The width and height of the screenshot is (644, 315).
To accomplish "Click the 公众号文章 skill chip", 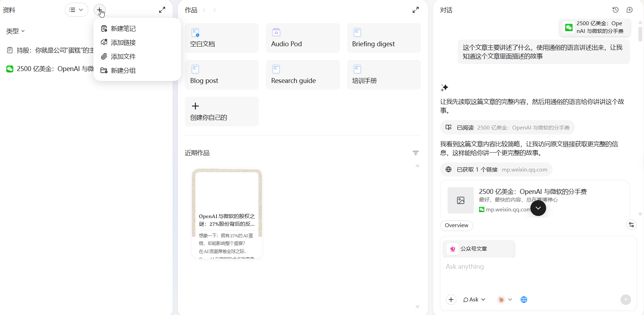I will tap(479, 249).
